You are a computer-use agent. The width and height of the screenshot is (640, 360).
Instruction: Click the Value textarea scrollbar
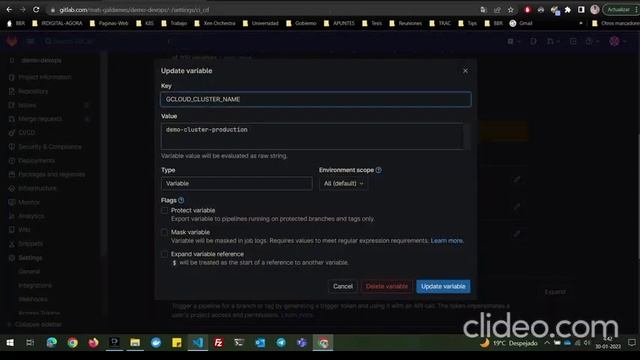[x=467, y=136]
